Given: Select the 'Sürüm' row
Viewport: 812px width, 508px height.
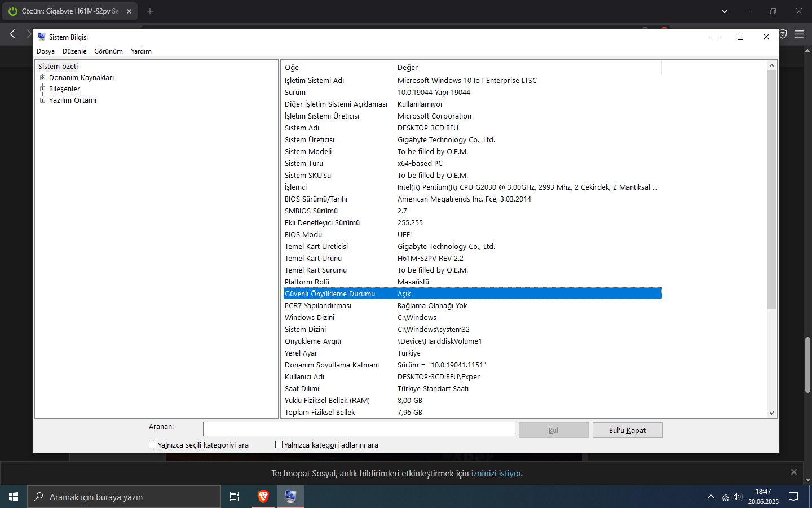Looking at the screenshot, I should tap(473, 92).
